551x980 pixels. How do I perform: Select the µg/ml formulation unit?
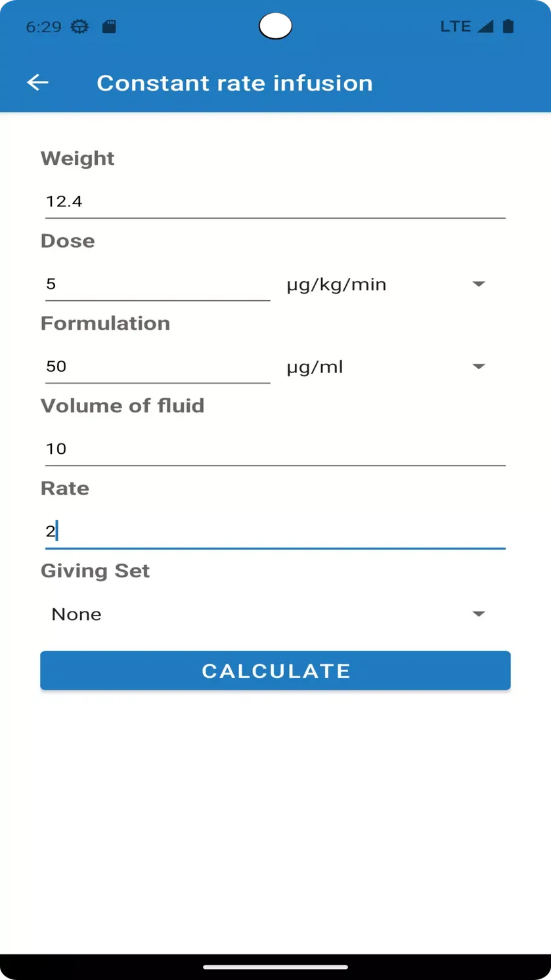[315, 367]
